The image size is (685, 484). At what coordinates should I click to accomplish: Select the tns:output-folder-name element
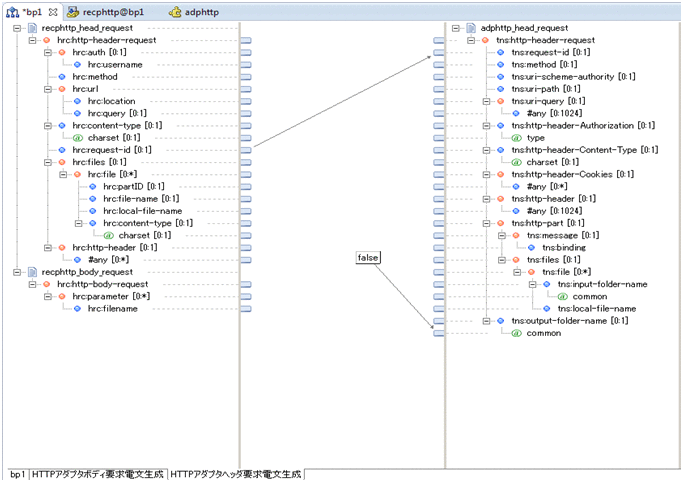coord(567,320)
